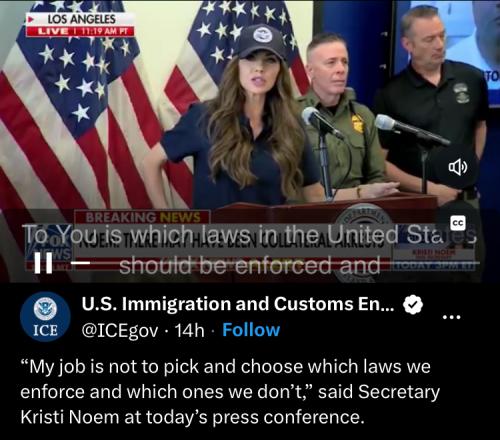Mute the video with the speaker icon

(457, 167)
